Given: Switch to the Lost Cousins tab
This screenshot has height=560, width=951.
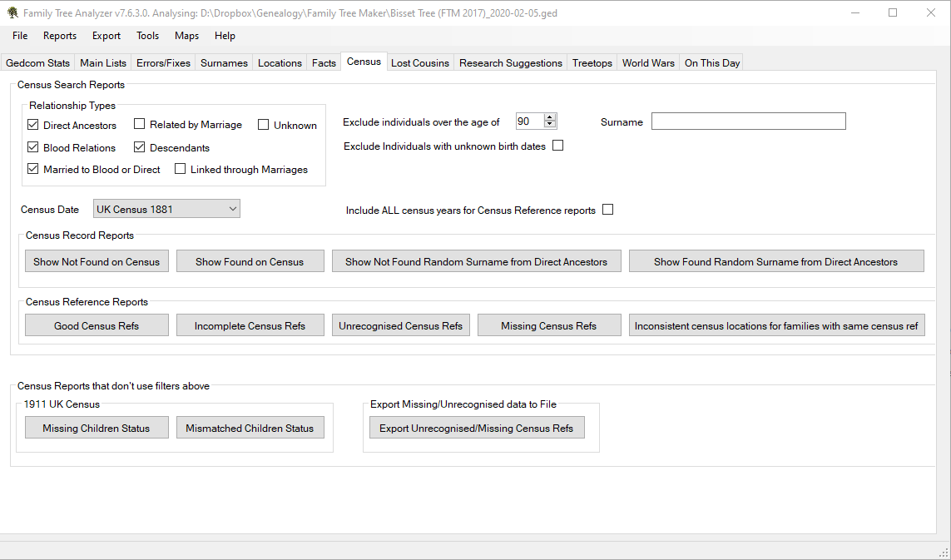Looking at the screenshot, I should point(420,62).
